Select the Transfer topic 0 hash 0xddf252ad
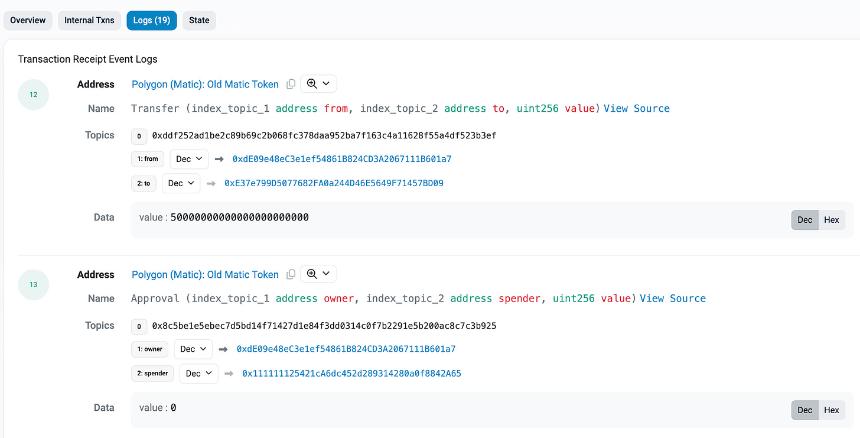The width and height of the screenshot is (860, 438). coord(324,135)
